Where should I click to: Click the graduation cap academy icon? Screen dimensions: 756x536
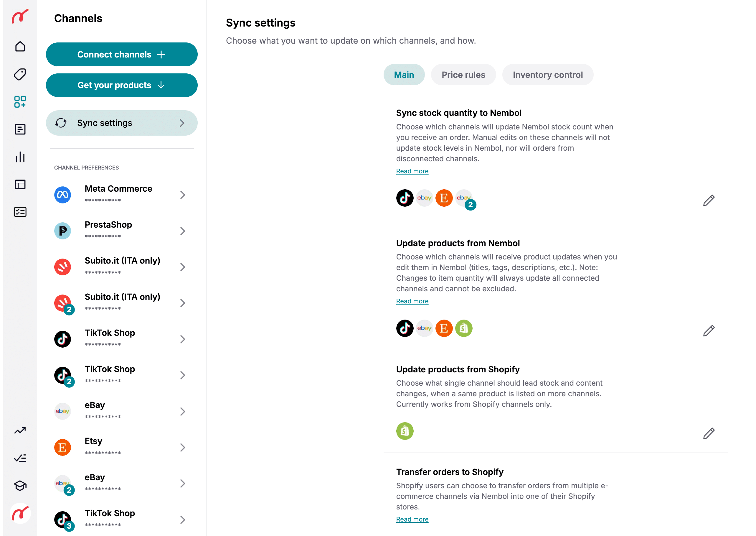point(20,486)
